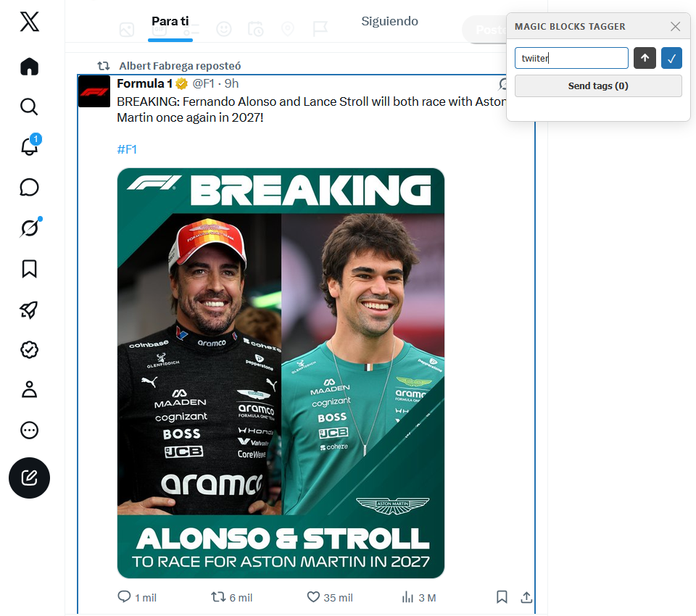Bookmark the Formula 1 tweet
This screenshot has width=696, height=616.
click(502, 597)
